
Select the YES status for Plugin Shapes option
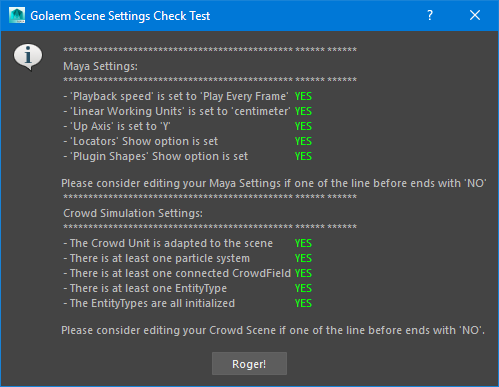[303, 156]
